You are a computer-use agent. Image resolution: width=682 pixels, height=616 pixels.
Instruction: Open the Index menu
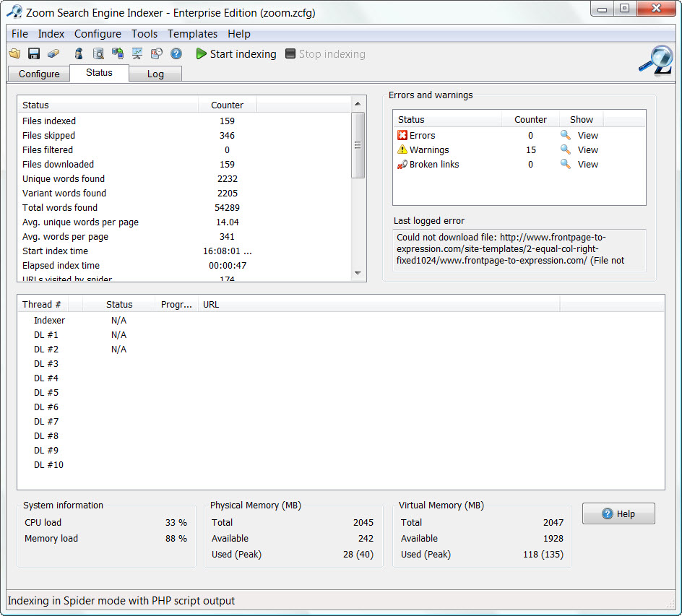(x=51, y=34)
